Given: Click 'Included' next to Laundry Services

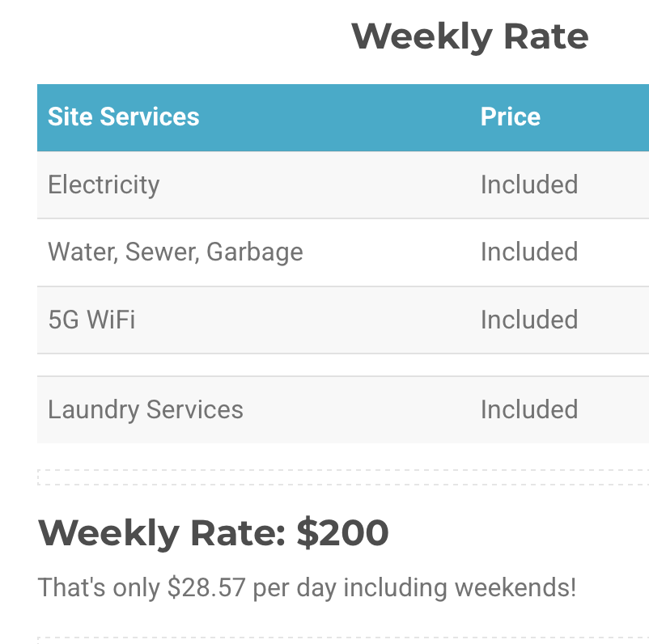Looking at the screenshot, I should point(528,409).
